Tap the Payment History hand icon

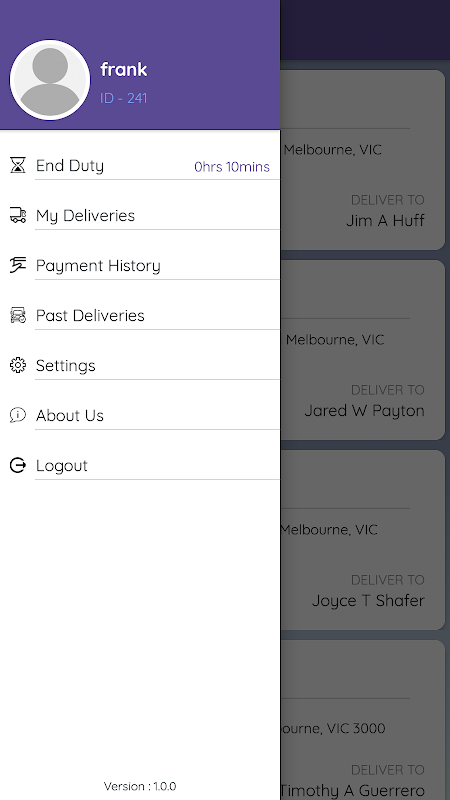point(18,265)
